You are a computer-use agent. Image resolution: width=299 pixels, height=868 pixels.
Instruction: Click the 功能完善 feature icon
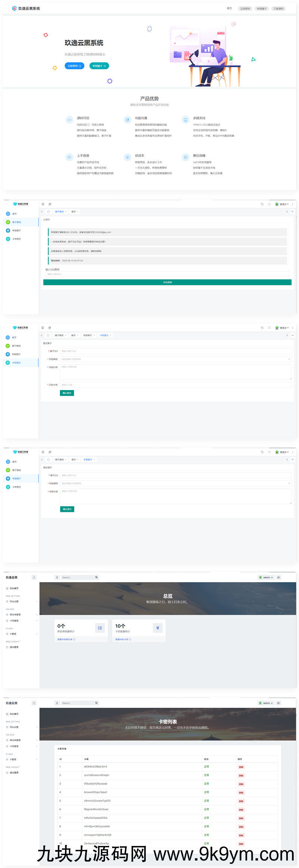(x=127, y=120)
